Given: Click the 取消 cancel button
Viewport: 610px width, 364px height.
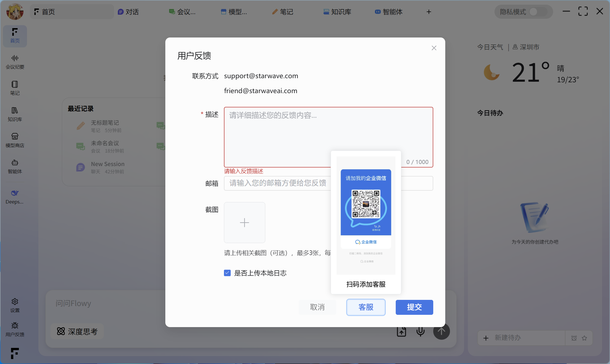Looking at the screenshot, I should (317, 307).
